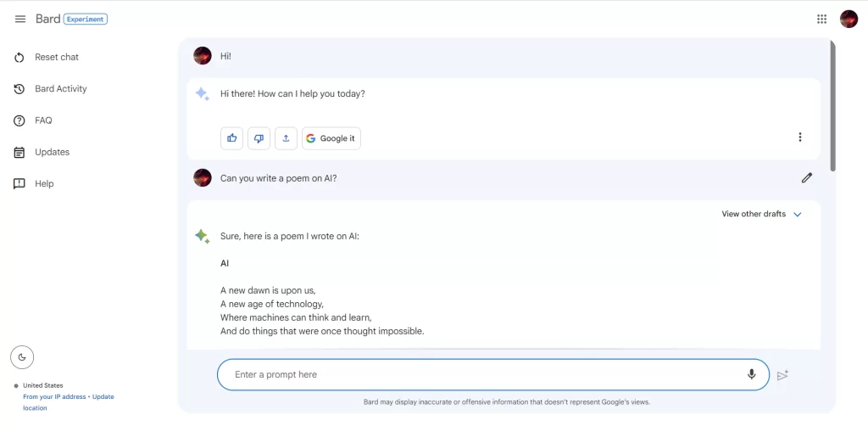The width and height of the screenshot is (868, 426).
Task: Click the line 'A new age of technology,'
Action: click(x=272, y=304)
